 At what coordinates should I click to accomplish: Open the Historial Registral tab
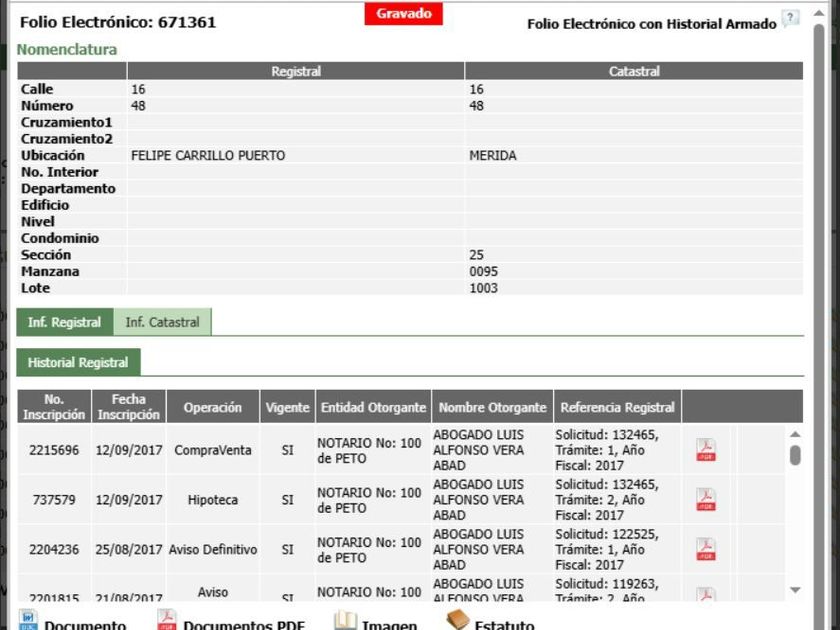(78, 362)
